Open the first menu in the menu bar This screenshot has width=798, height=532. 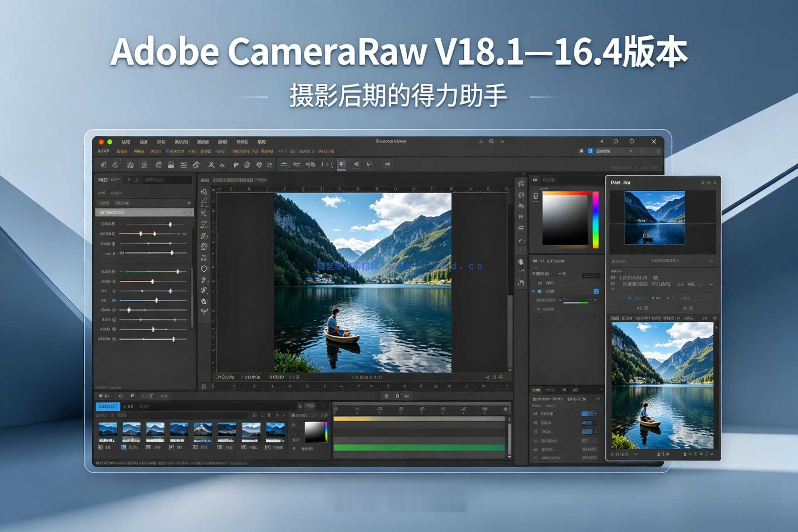tap(126, 142)
